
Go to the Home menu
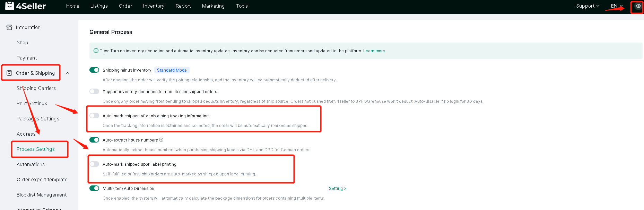(x=73, y=6)
